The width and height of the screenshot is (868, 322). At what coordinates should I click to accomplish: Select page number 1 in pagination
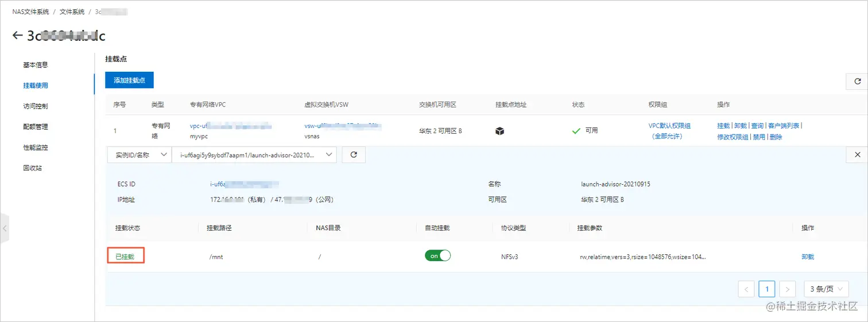[x=767, y=289]
